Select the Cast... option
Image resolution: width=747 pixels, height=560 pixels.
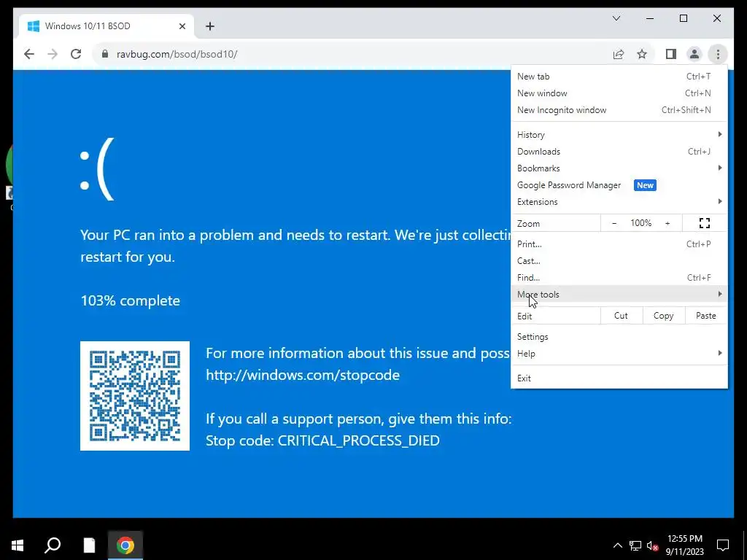coord(619,261)
